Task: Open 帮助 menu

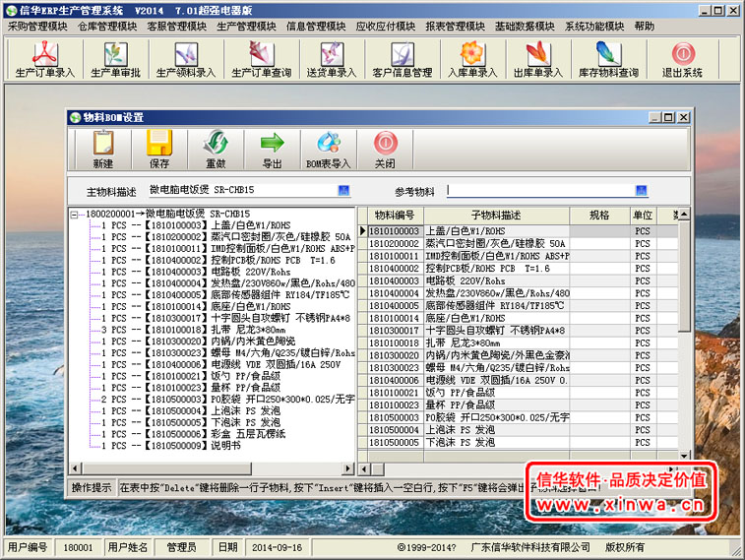Action: (x=645, y=27)
